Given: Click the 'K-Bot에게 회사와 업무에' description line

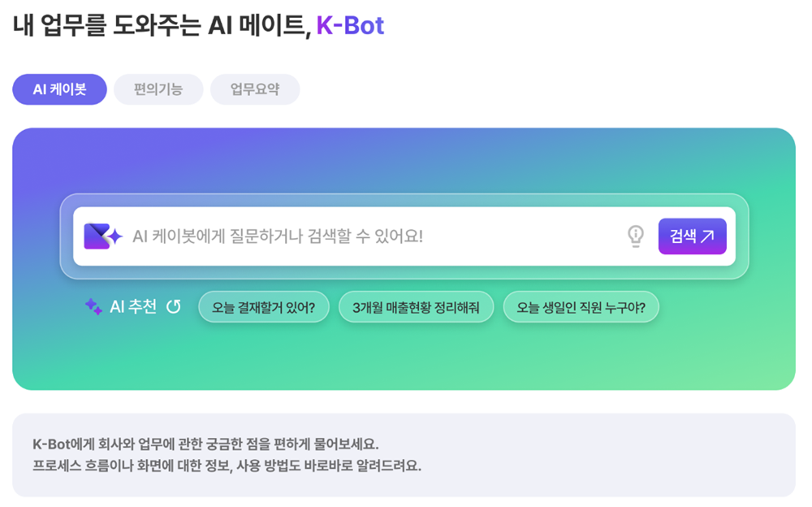Looking at the screenshot, I should [x=206, y=445].
